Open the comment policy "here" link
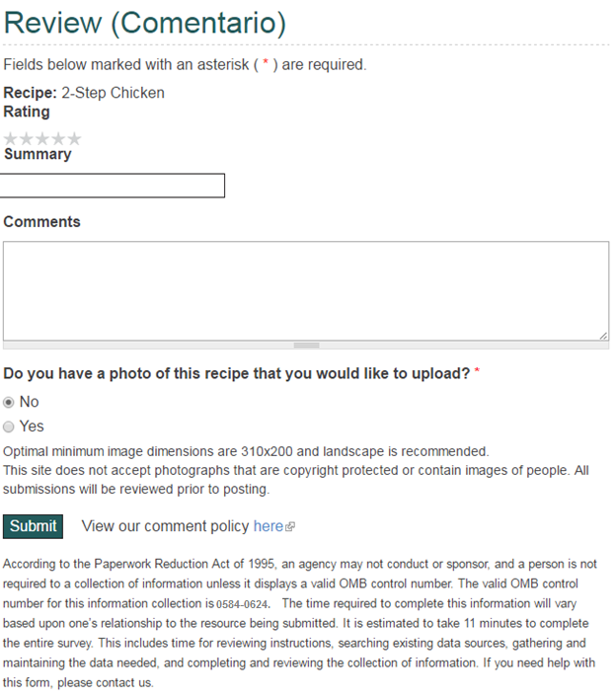The height and width of the screenshot is (699, 616). click(268, 526)
